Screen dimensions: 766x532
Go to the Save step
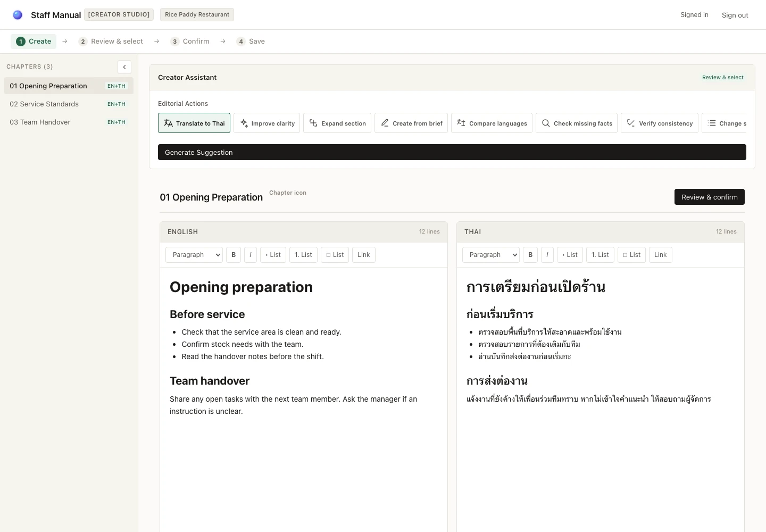pos(251,41)
